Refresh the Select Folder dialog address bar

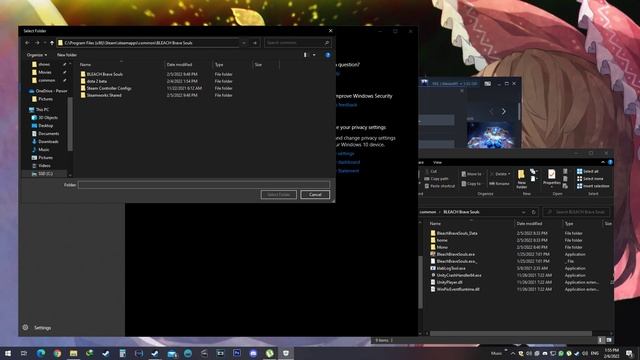[255, 42]
